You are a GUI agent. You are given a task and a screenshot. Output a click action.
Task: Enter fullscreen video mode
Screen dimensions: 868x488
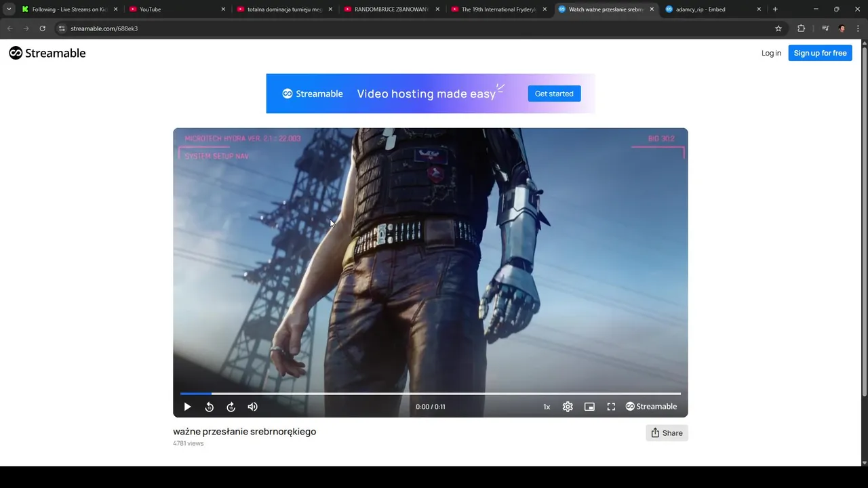coord(611,407)
